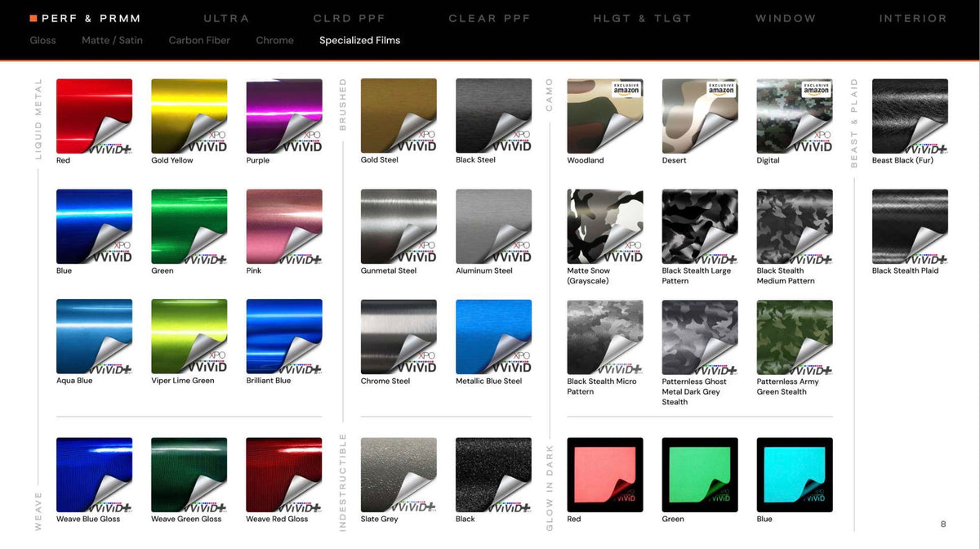Pick the Black Stealth Medium Pattern thumbnail
Screen dimensions: 980x549
[x=795, y=226]
